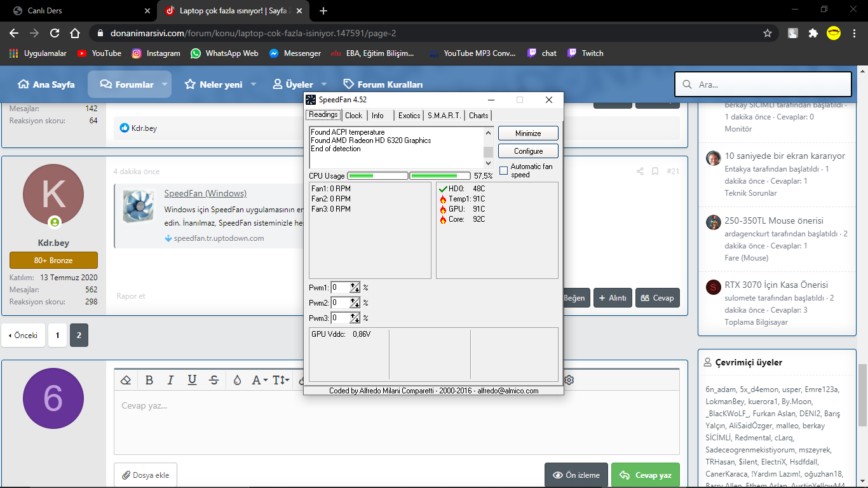Adjust the Pwm2 spinner arrows in SpeedFan
The image size is (868, 488).
tap(355, 302)
